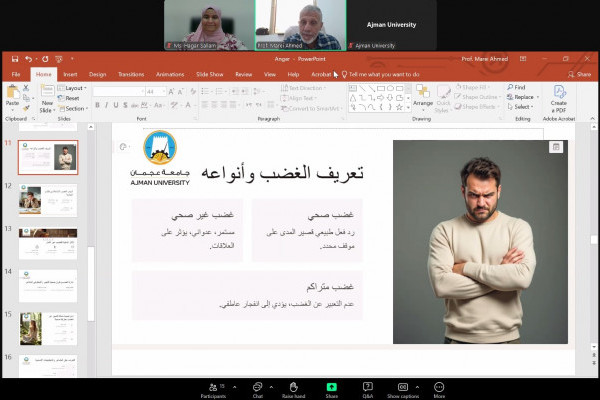This screenshot has height=400, width=600.
Task: Open the File menu
Action: point(15,74)
